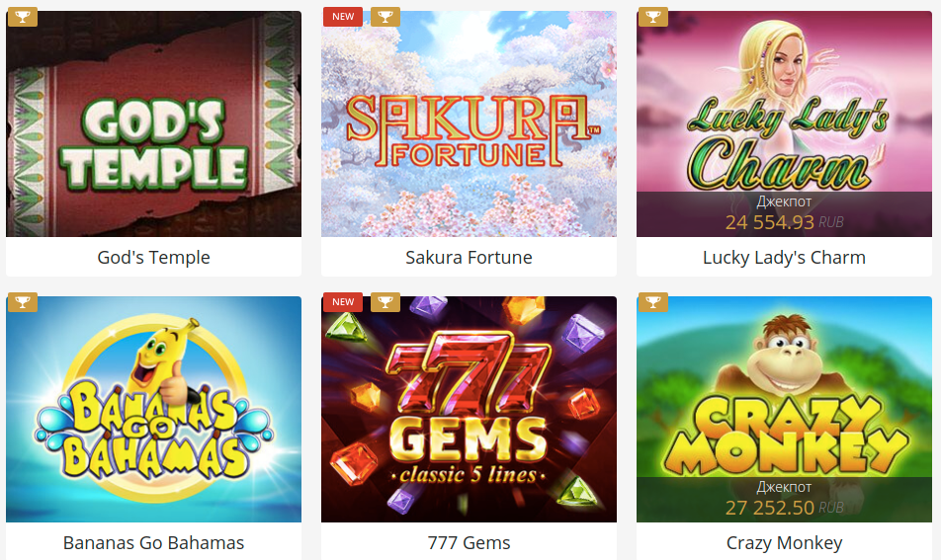Image resolution: width=941 pixels, height=560 pixels.
Task: Open the God's Temple game thumbnail
Action: coord(153,123)
